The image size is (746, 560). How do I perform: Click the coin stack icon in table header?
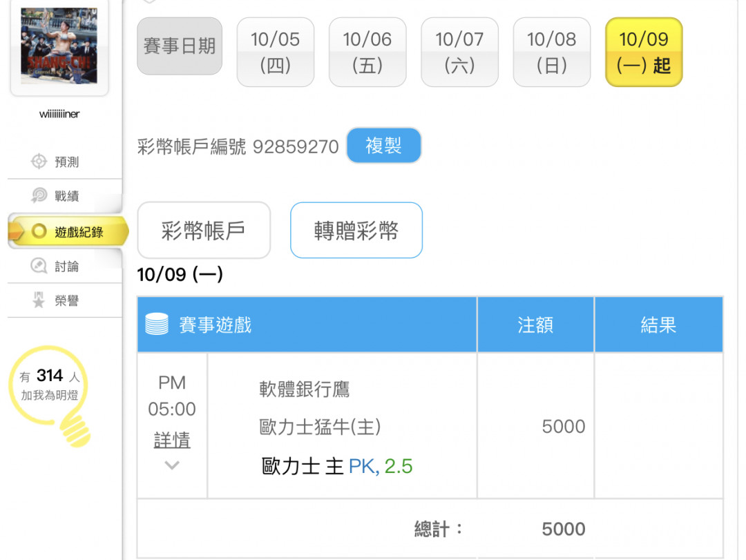click(x=157, y=325)
